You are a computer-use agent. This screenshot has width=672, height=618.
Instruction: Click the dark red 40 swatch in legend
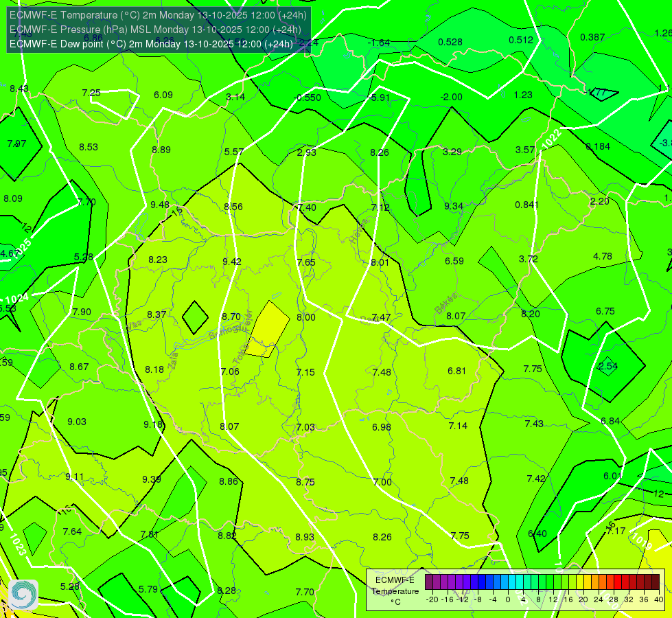pos(656,582)
